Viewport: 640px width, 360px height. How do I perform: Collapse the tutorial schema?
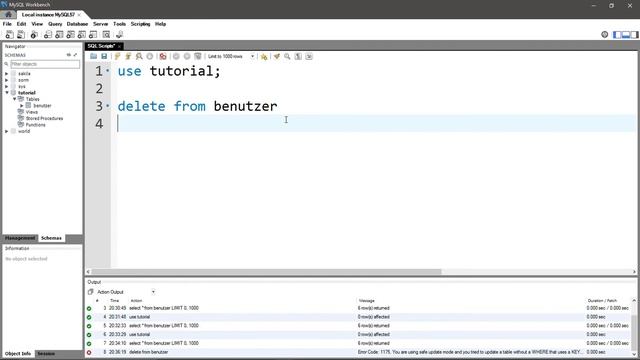pos(7,93)
